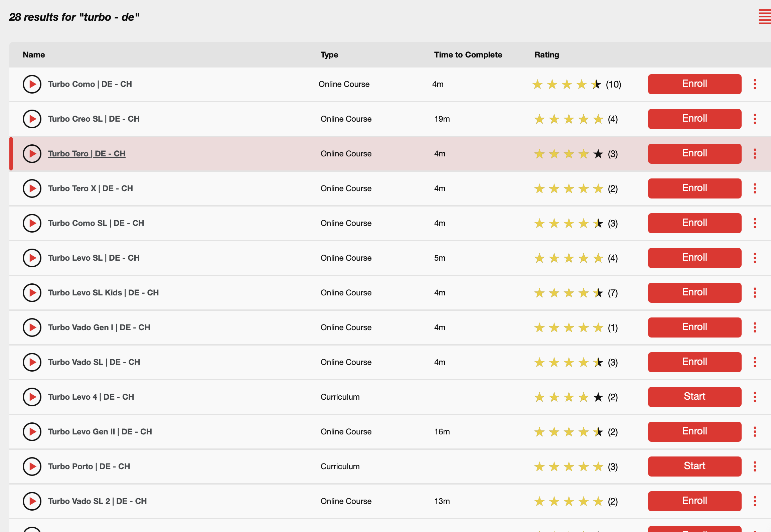Click the 28 results heading text
The height and width of the screenshot is (532, 771).
[74, 17]
